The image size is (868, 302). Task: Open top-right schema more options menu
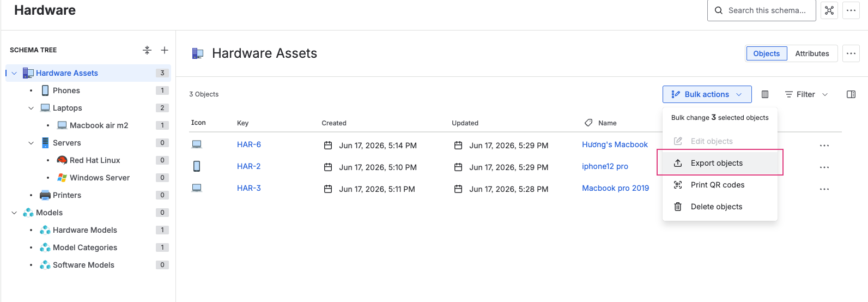pos(851,10)
